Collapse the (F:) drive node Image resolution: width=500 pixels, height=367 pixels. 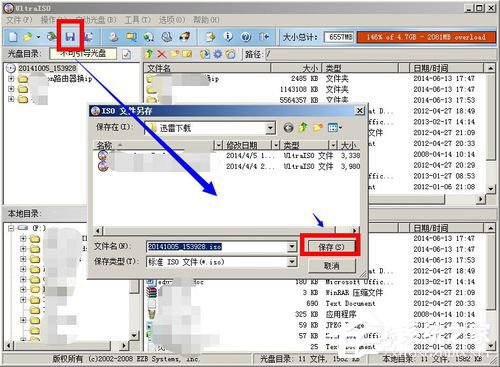coord(11,228)
